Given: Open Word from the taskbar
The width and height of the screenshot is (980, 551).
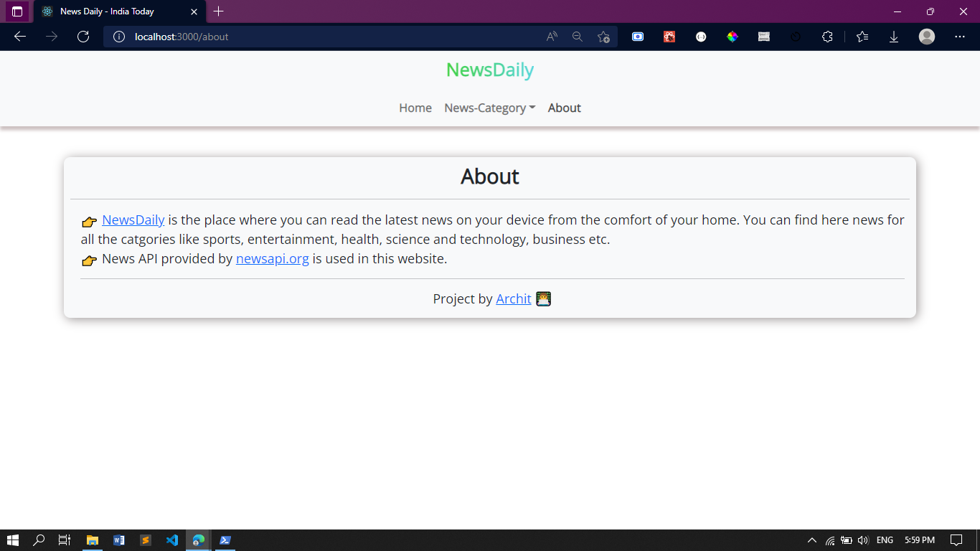Looking at the screenshot, I should point(119,540).
